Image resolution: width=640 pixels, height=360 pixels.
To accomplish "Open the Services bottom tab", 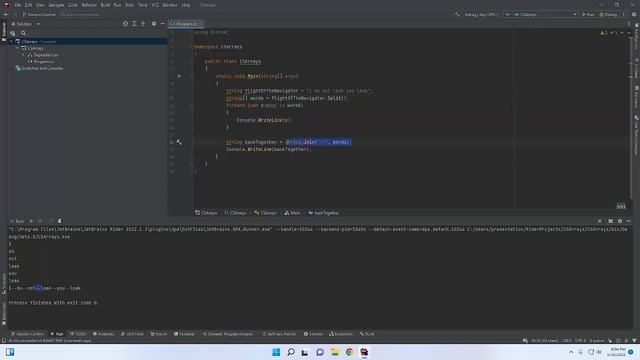I will [313, 334].
